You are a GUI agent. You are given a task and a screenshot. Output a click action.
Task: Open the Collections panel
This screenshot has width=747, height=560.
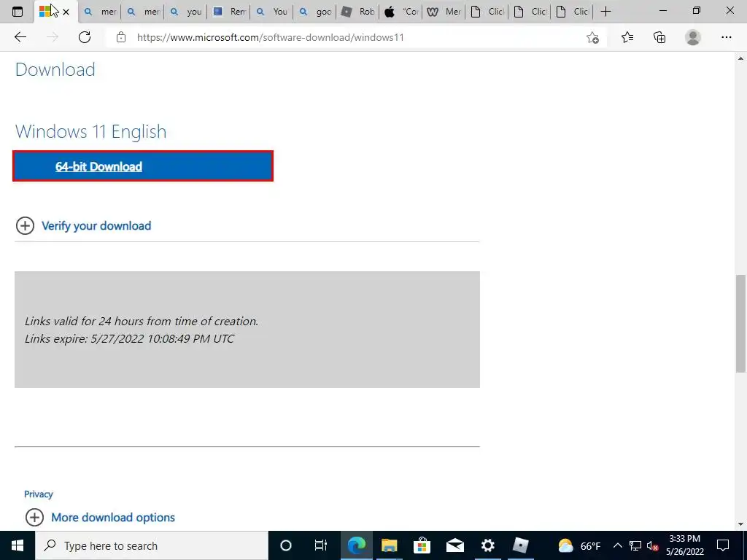659,37
